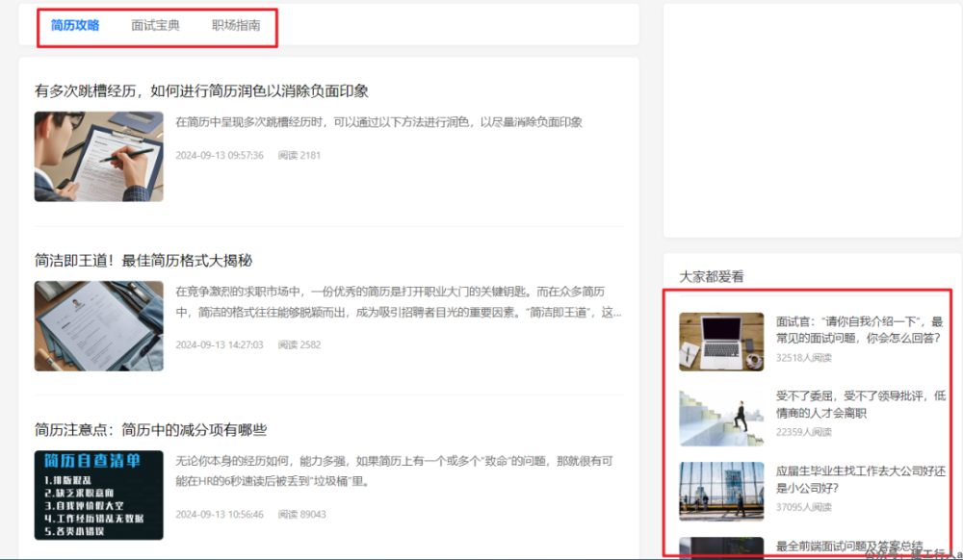
Task: Click the read count 阅读 89043
Action: pos(301,514)
